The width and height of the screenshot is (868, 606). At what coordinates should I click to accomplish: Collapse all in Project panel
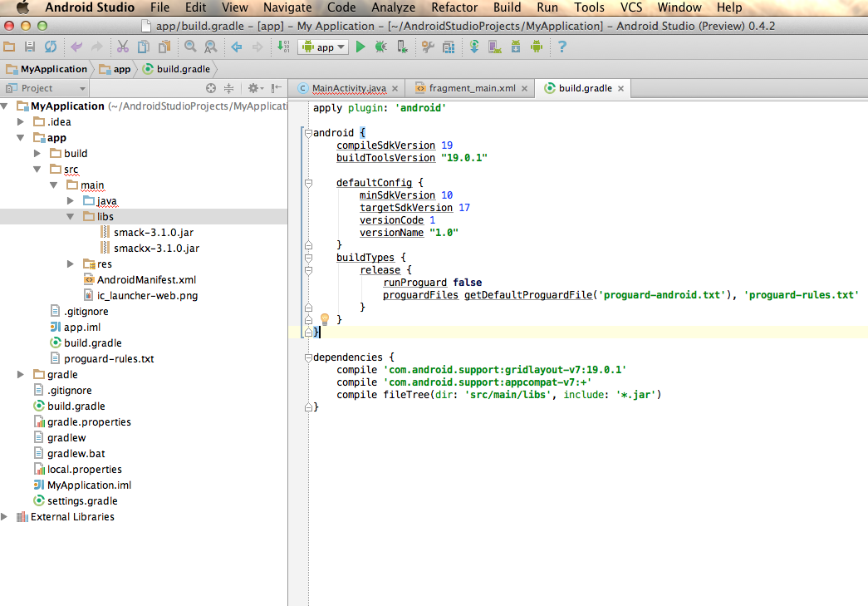[228, 88]
